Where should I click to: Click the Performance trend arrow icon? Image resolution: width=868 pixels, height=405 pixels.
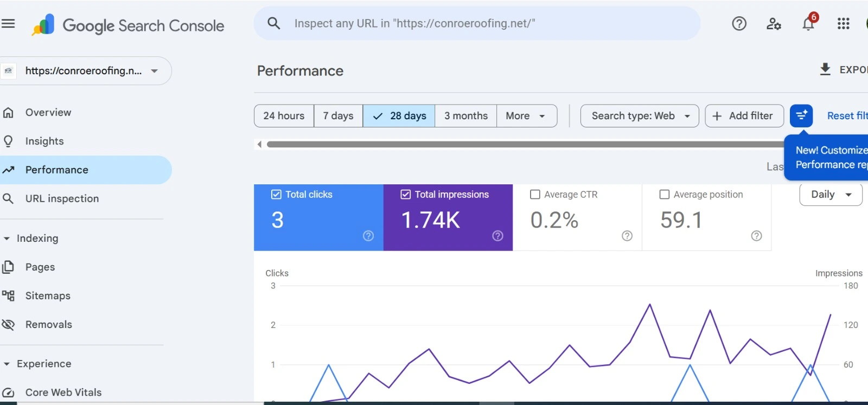[x=8, y=170]
